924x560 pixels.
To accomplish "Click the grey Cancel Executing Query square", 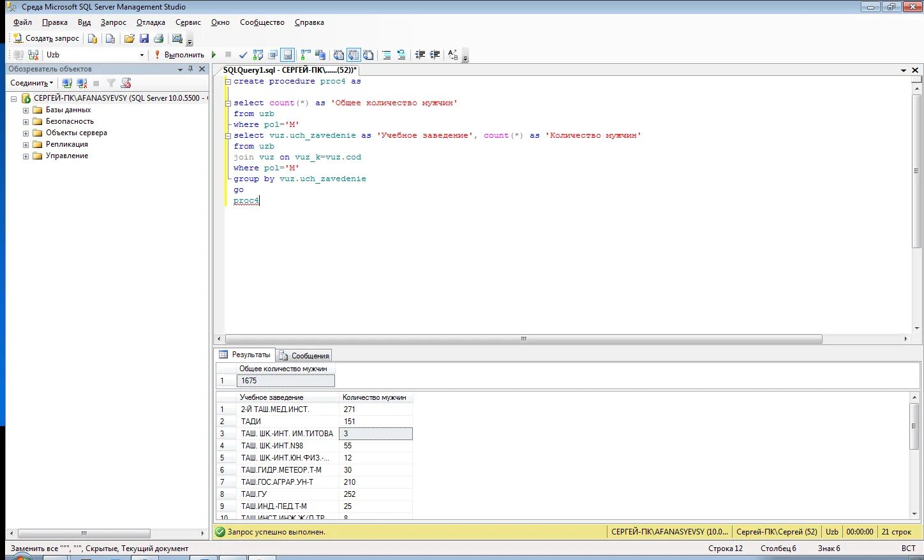I will pos(228,55).
